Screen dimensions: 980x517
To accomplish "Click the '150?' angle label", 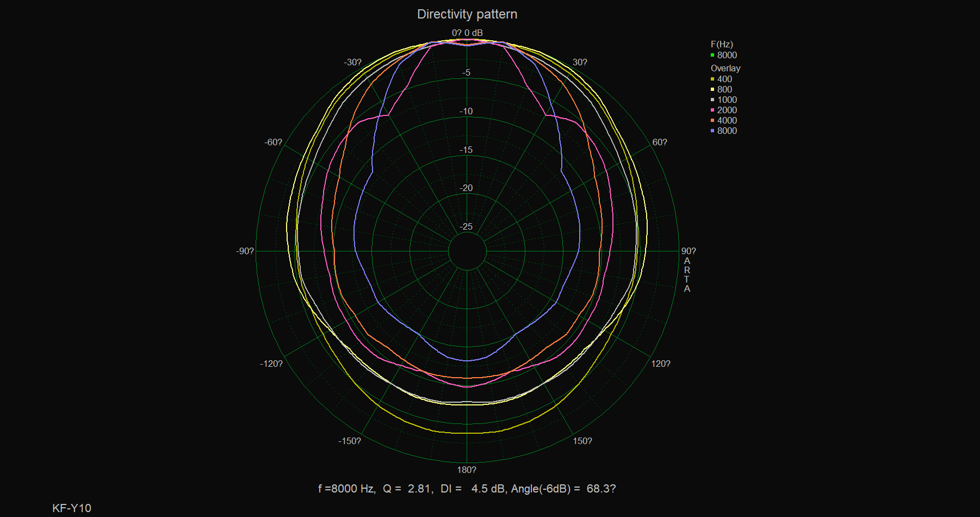I will (582, 441).
